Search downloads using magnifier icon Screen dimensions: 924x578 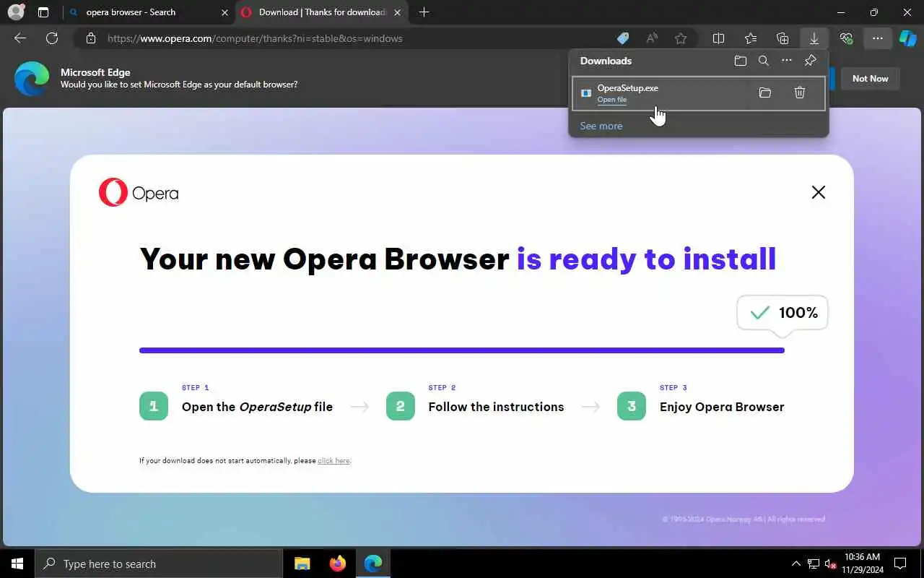pos(763,61)
